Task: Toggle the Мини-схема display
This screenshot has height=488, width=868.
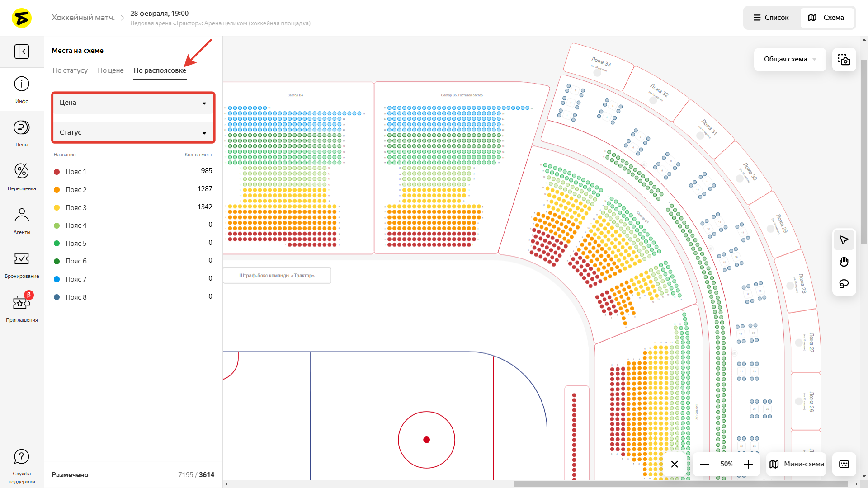Action: point(797,464)
